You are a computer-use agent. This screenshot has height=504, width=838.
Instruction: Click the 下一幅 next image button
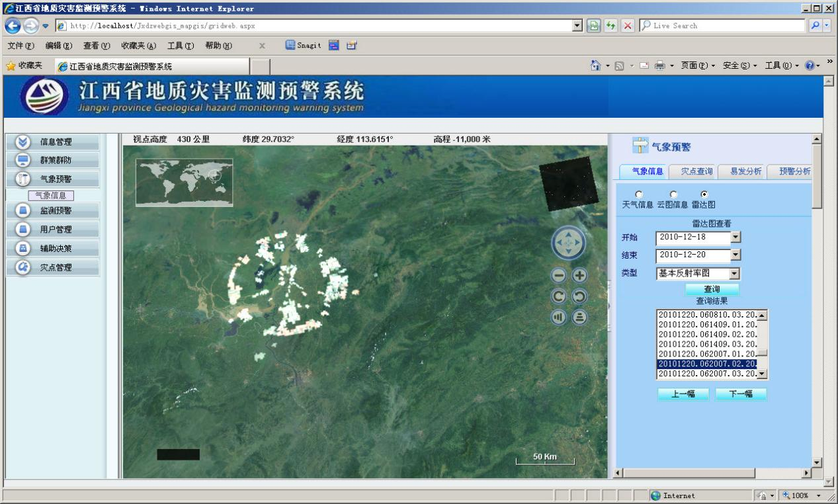point(741,394)
